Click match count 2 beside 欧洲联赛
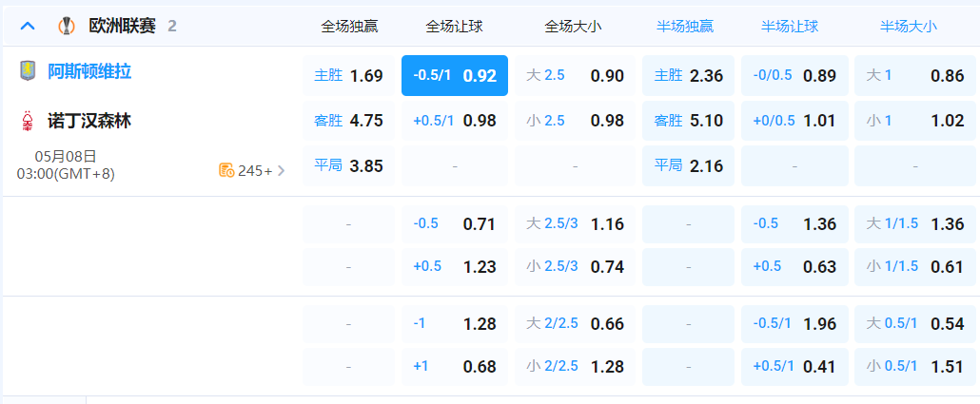980x404 pixels. [172, 27]
